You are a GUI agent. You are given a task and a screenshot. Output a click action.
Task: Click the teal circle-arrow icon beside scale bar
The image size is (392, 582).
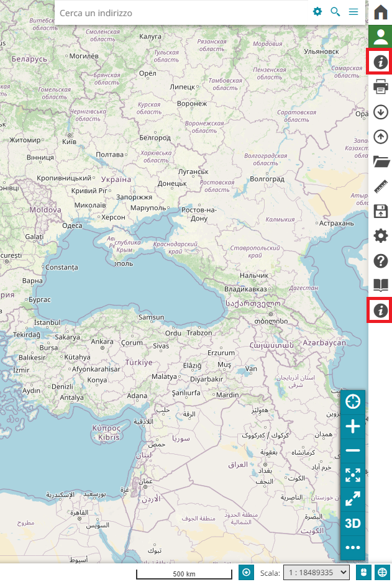pos(246,572)
